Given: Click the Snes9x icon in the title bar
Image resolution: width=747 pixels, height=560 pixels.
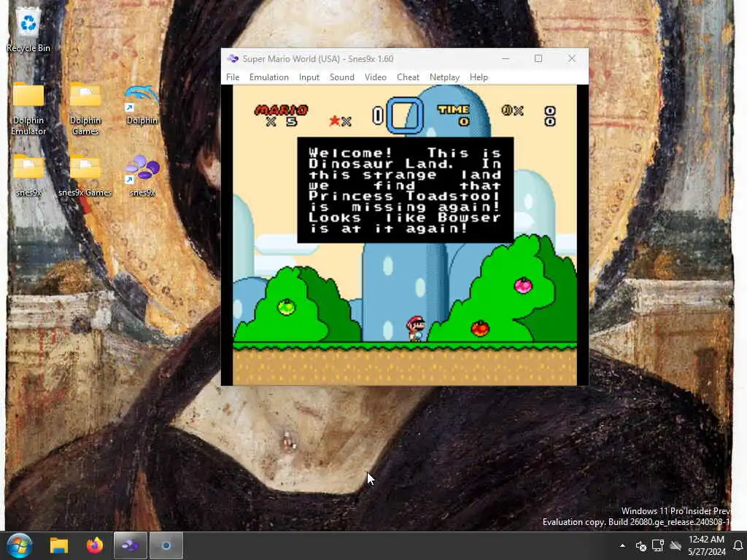Looking at the screenshot, I should tap(233, 58).
